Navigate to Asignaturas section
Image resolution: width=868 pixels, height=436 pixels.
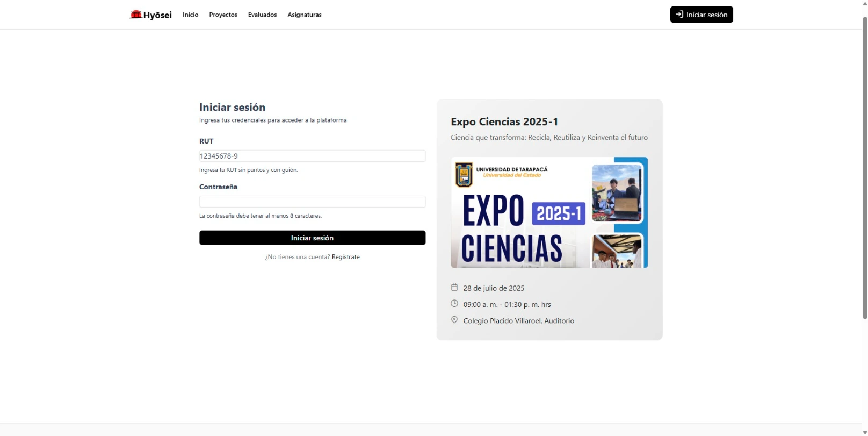(304, 15)
